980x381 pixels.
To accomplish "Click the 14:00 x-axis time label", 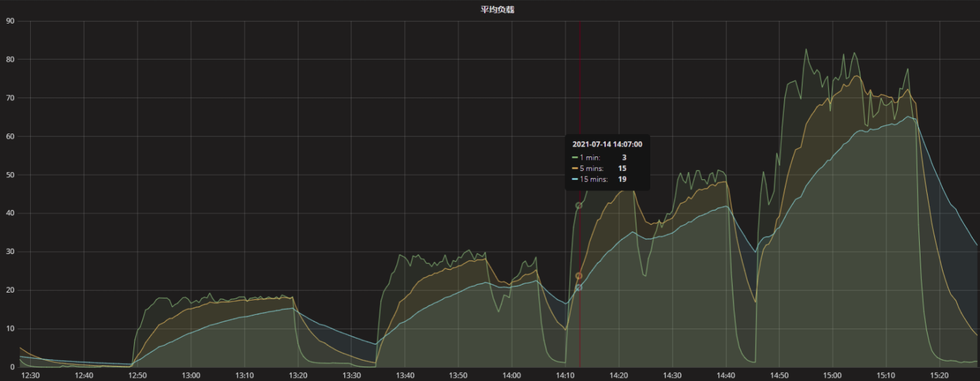I will (512, 375).
